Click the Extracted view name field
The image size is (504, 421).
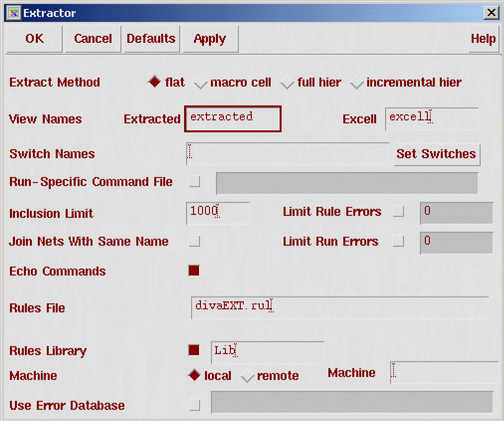pyautogui.click(x=233, y=118)
